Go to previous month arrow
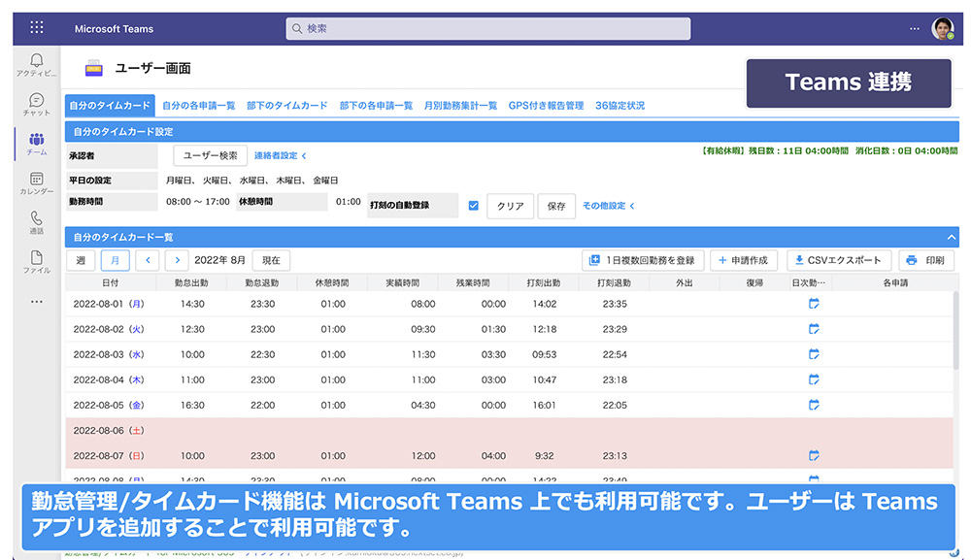Screen dimensions: 971x560 [148, 260]
